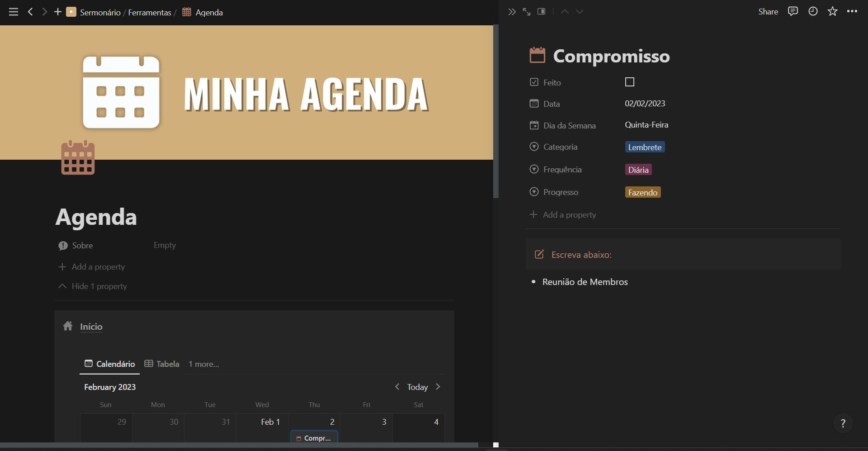Click the home icon beside Início
The image size is (868, 451).
68,326
